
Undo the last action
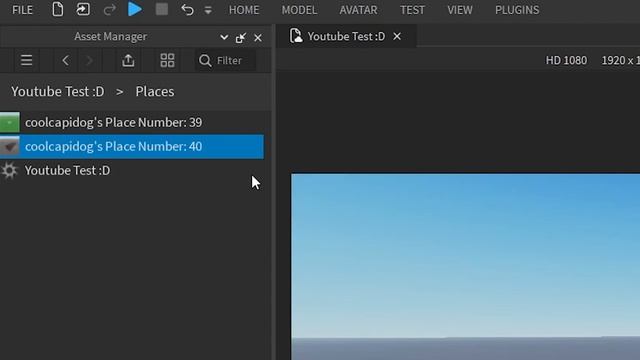[x=187, y=9]
